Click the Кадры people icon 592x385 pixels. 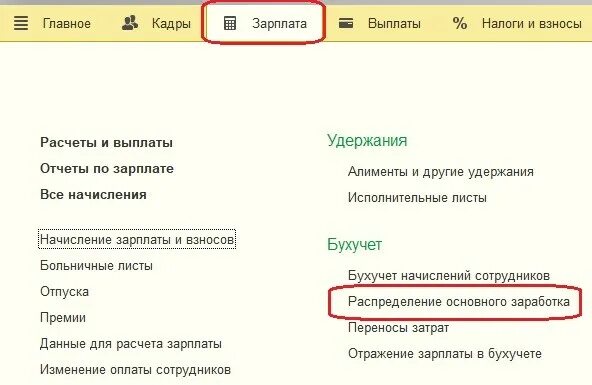130,23
